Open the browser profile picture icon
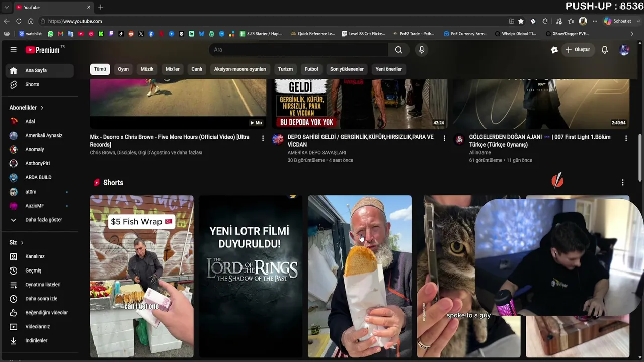The height and width of the screenshot is (362, 644). (x=583, y=21)
